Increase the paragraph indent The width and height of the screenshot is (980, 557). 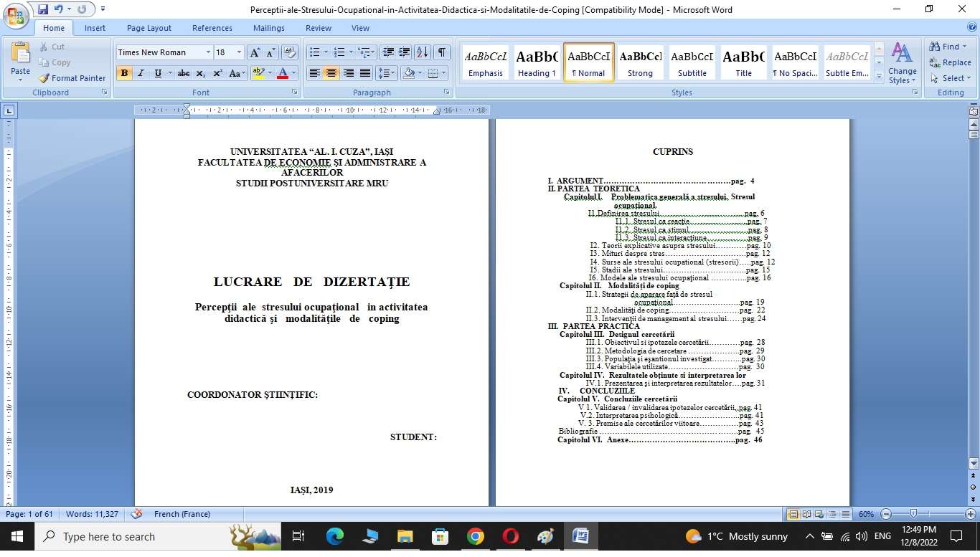click(x=405, y=52)
